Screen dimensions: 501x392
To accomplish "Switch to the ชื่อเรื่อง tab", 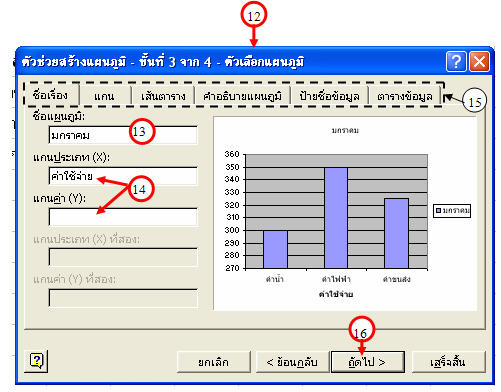I will [x=51, y=95].
